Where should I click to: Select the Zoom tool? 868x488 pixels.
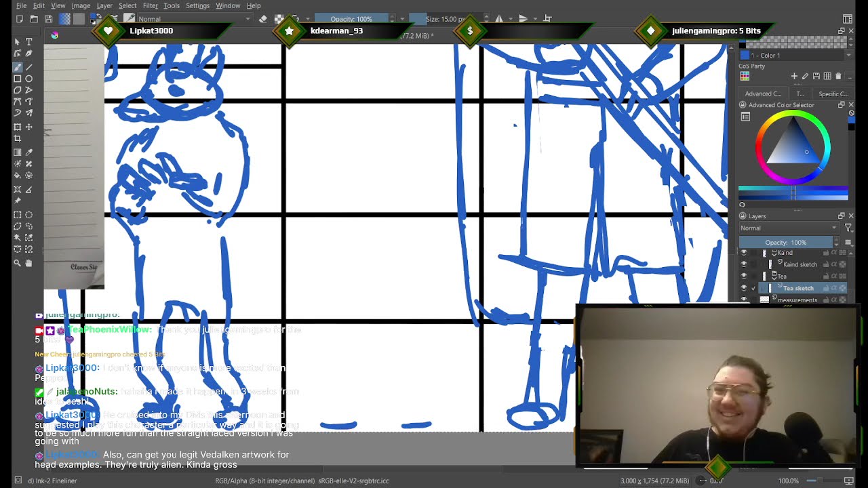(x=18, y=263)
